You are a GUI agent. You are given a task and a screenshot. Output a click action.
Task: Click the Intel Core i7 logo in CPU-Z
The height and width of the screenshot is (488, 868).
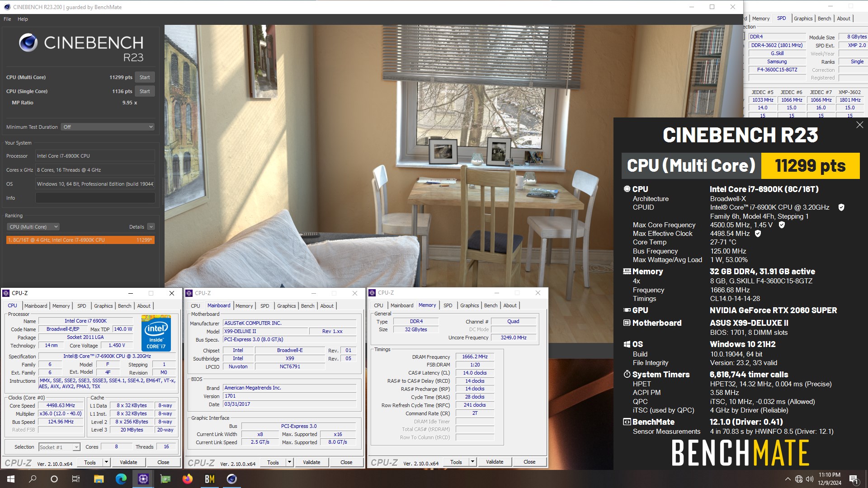(156, 333)
